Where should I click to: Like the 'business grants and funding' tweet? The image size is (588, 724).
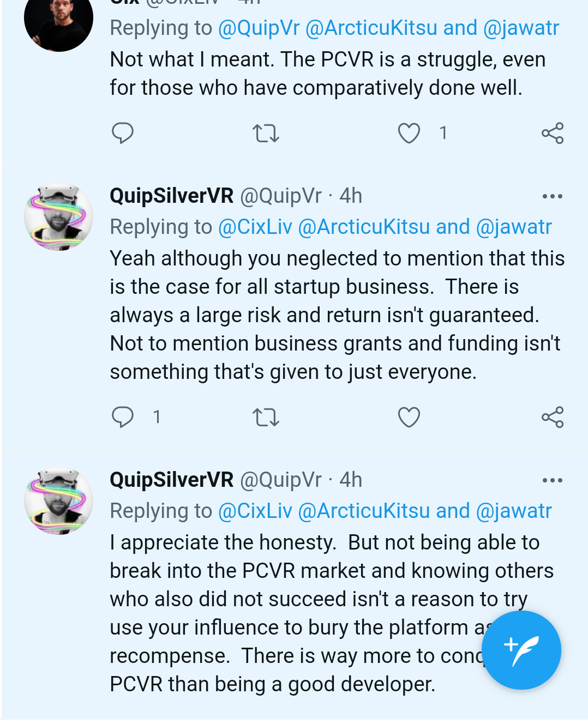click(x=409, y=417)
